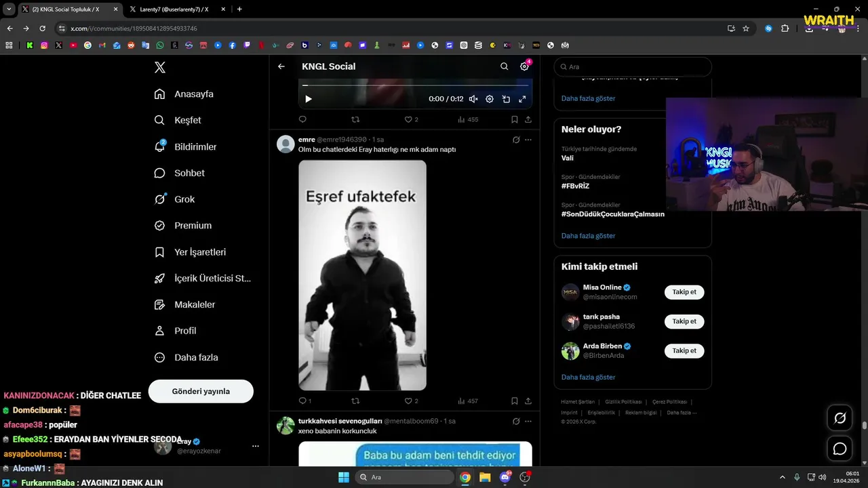Bookmark the top video post

pyautogui.click(x=515, y=119)
